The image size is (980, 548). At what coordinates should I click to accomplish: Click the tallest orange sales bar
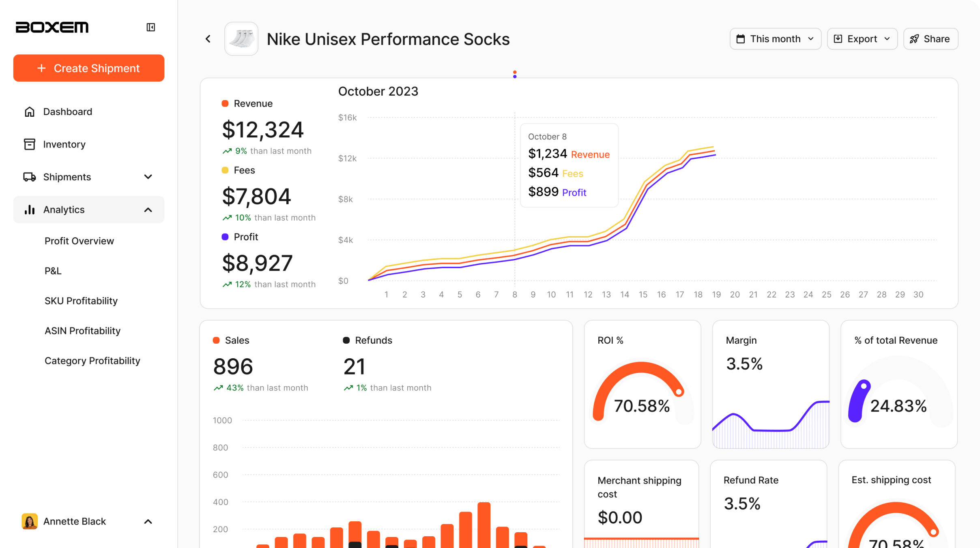(x=484, y=525)
